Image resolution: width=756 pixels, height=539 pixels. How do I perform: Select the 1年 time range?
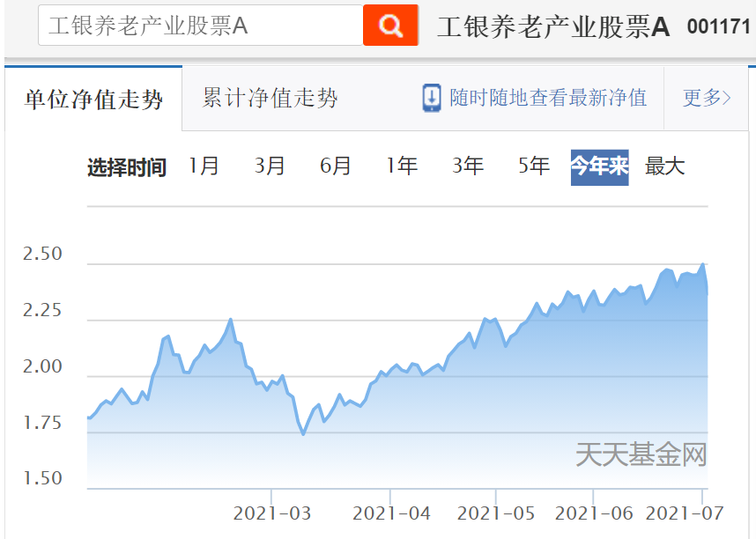tap(401, 166)
